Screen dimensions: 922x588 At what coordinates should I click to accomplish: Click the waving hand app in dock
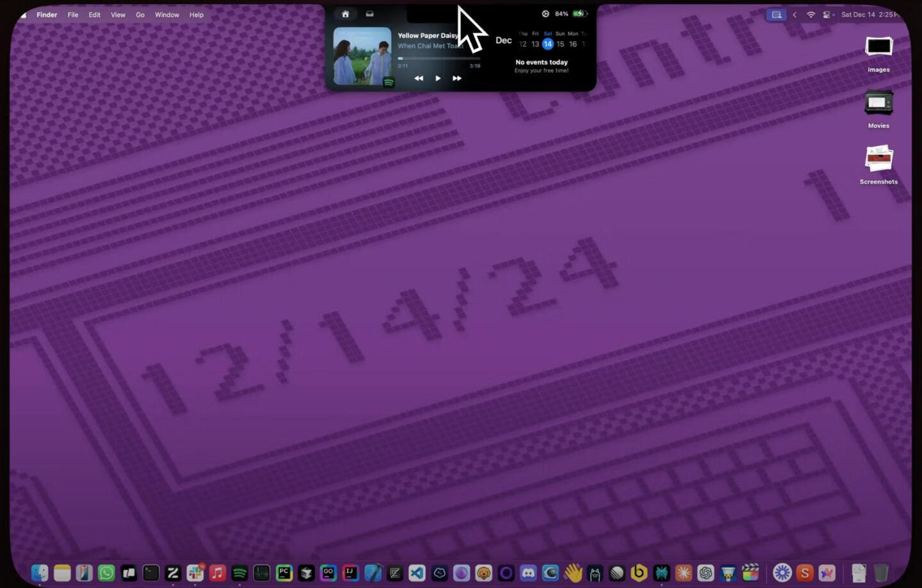click(572, 573)
